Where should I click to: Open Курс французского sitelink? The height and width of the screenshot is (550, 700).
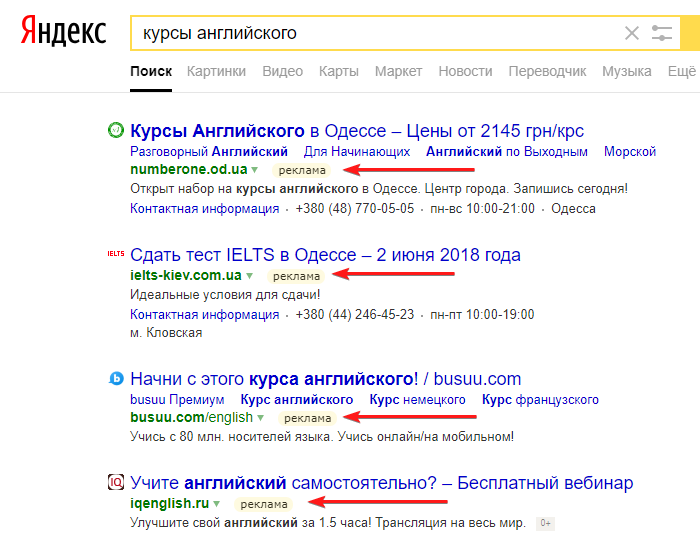(x=540, y=400)
